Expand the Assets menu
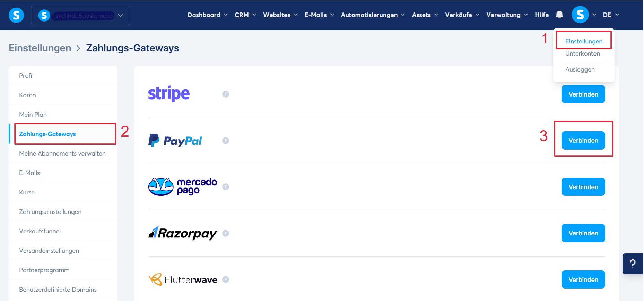Viewport: 644px width, 301px height. coord(425,15)
